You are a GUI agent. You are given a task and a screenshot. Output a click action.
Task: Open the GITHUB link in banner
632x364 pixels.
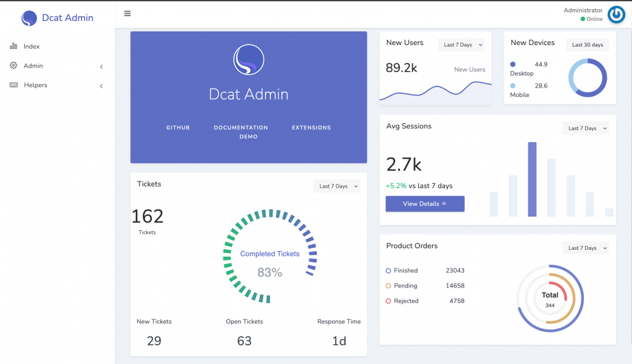coord(178,127)
